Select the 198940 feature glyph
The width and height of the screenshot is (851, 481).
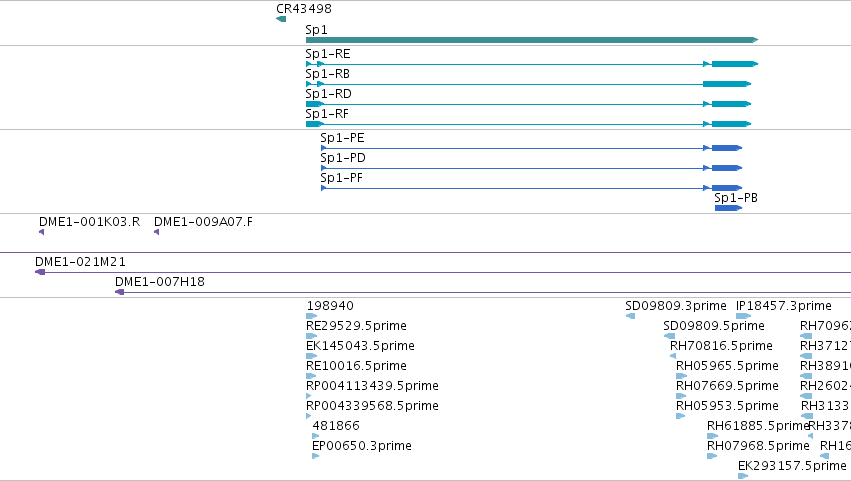[x=312, y=316]
